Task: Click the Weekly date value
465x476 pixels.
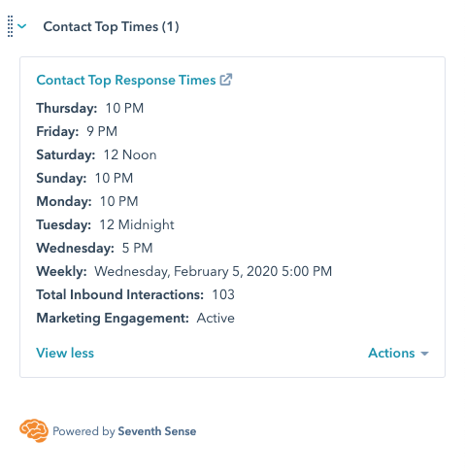Action: [x=214, y=271]
